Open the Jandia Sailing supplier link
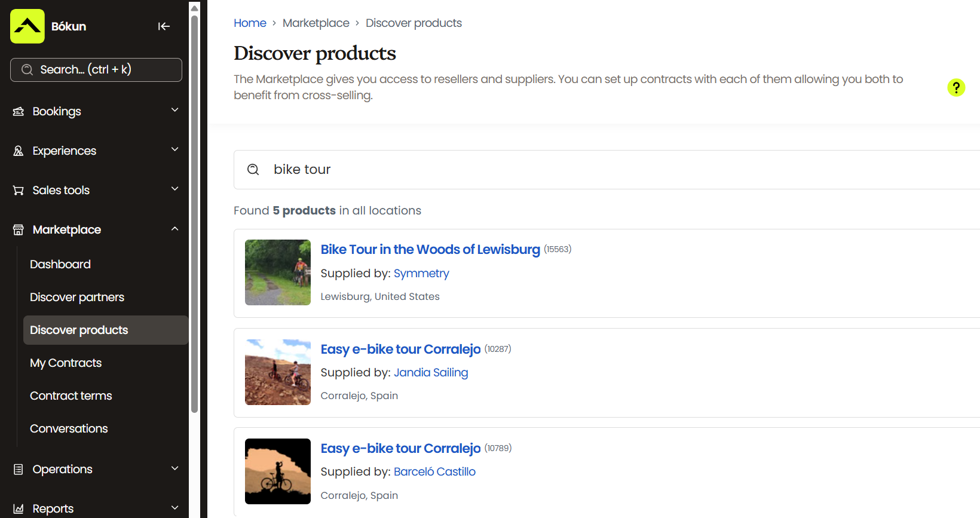 point(431,373)
